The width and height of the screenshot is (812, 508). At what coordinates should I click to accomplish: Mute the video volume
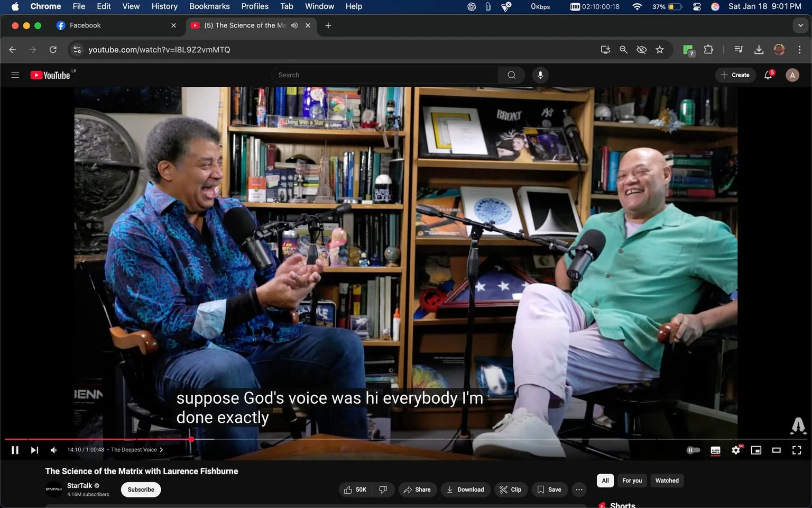tap(53, 450)
